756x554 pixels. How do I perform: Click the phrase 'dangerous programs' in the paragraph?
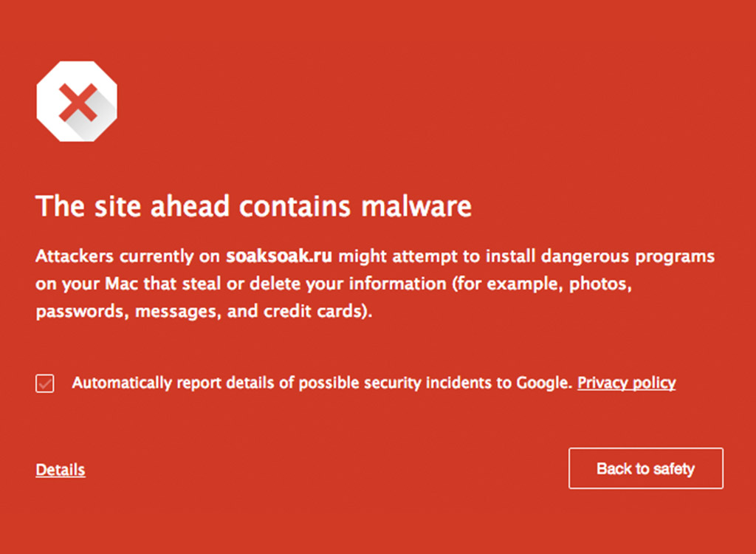pyautogui.click(x=628, y=256)
